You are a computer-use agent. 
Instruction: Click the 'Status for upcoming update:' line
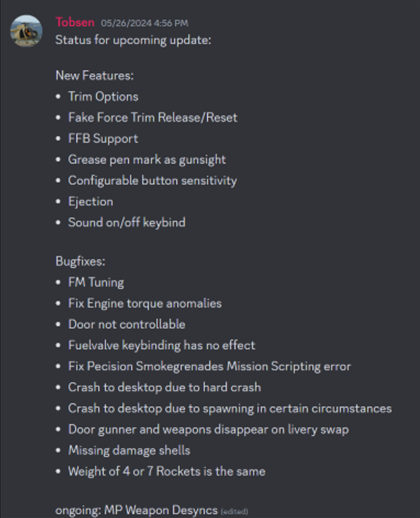133,41
